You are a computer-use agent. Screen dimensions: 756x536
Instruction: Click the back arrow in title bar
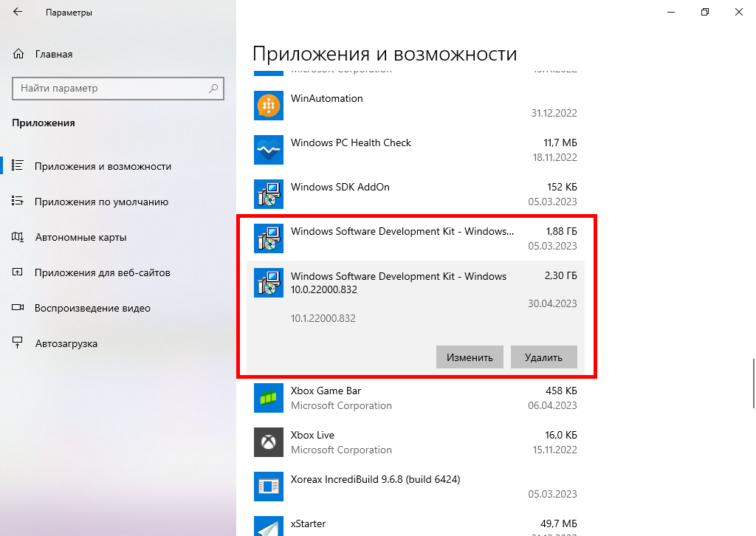(18, 13)
